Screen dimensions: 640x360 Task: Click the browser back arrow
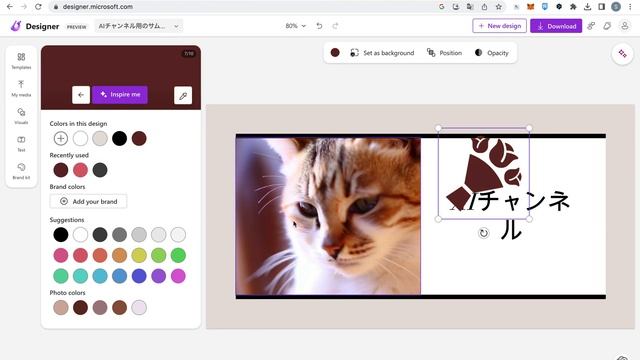click(10, 7)
